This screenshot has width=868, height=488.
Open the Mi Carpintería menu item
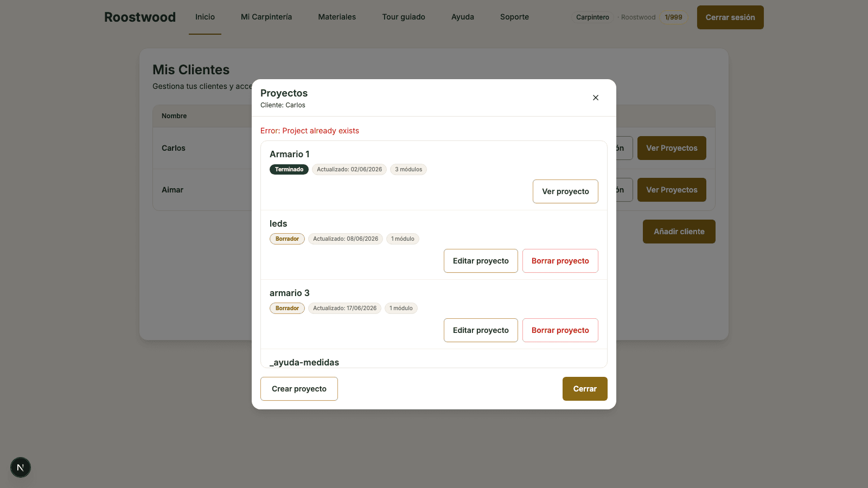(266, 17)
